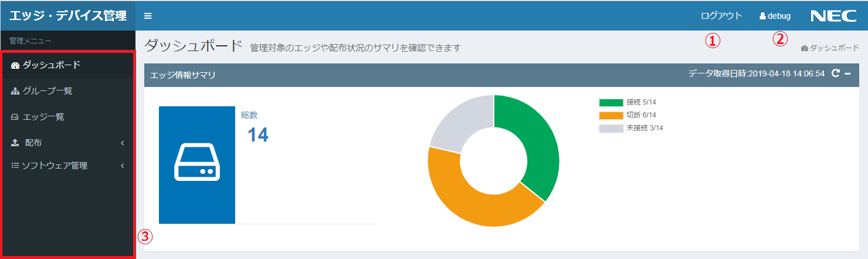The height and width of the screenshot is (259, 868).
Task: Click the ログアウト link
Action: 721,16
